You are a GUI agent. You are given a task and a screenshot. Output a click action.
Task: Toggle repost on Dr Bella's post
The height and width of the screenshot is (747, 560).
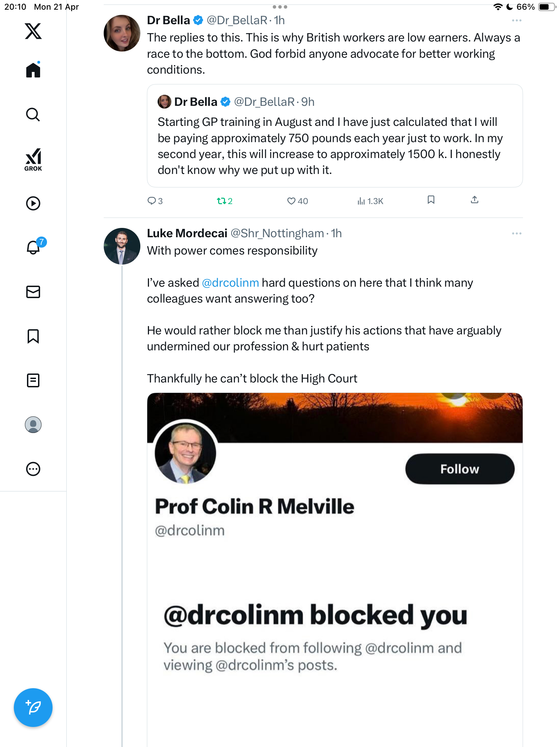225,201
